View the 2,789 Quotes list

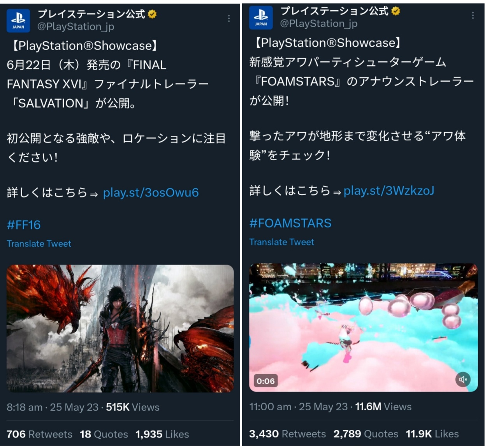tap(366, 434)
